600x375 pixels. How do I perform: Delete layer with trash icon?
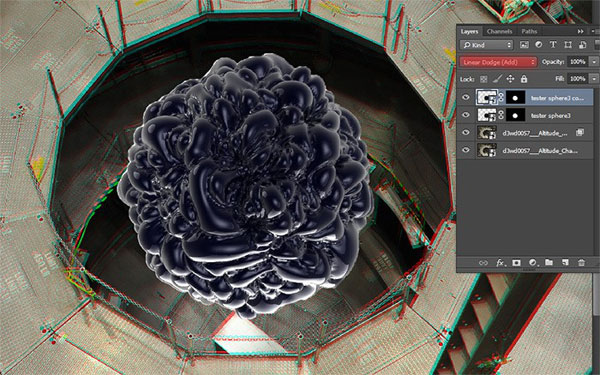(x=581, y=262)
